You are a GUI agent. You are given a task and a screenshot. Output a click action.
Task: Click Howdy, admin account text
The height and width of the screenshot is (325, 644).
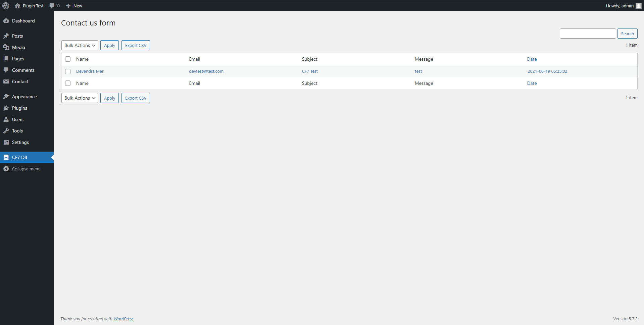coord(620,6)
